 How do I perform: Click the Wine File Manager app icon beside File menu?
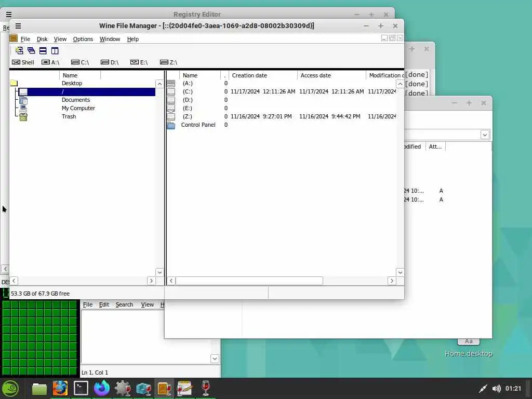tap(14, 38)
